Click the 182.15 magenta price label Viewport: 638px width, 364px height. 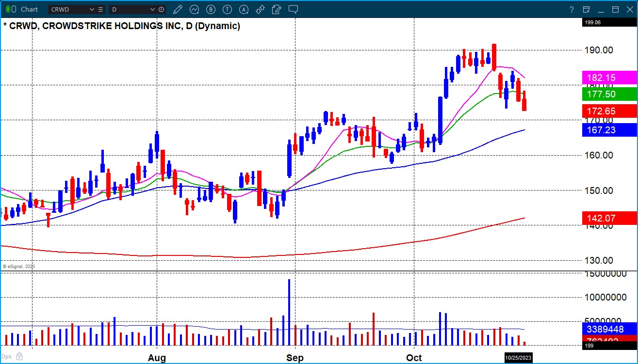609,78
